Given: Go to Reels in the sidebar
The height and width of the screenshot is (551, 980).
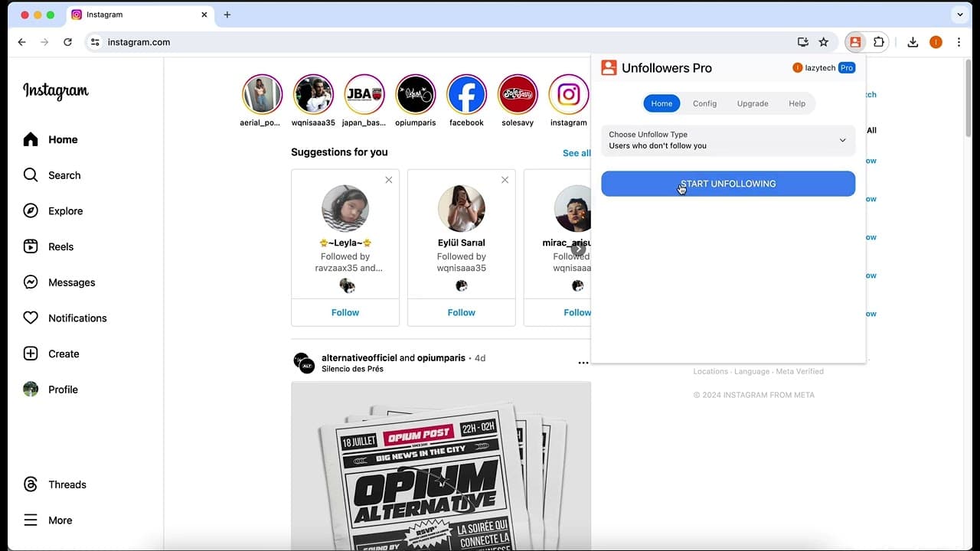Looking at the screenshot, I should [48, 246].
